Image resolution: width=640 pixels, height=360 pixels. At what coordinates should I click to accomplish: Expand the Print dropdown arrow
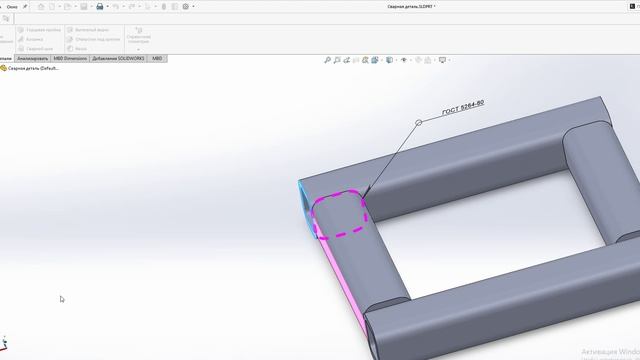tap(107, 7)
